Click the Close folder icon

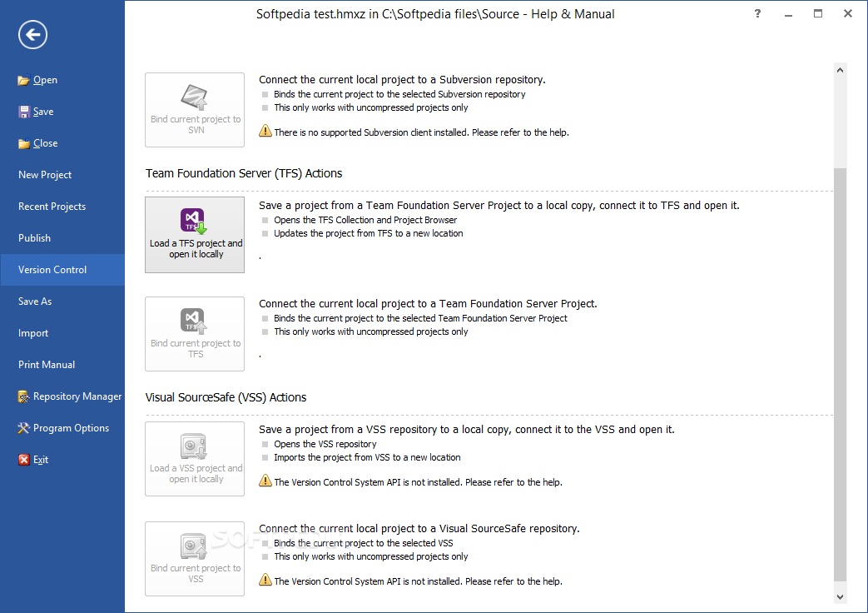24,143
